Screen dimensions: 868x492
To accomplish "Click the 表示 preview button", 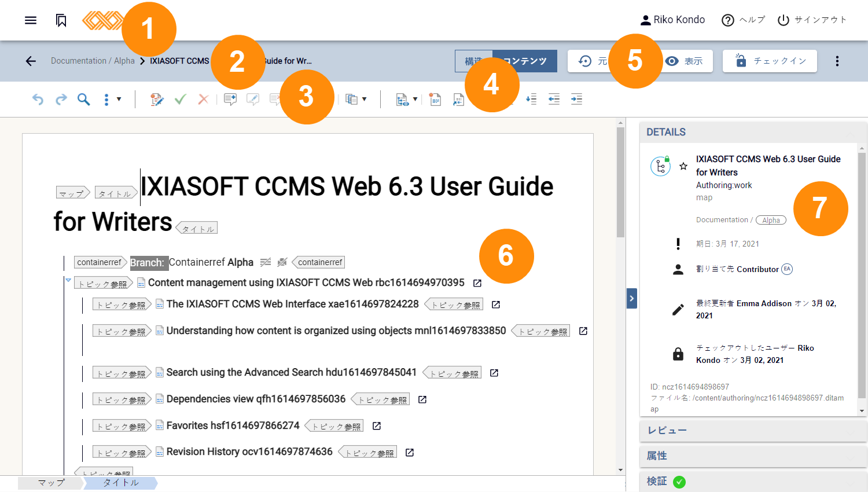I will [684, 61].
